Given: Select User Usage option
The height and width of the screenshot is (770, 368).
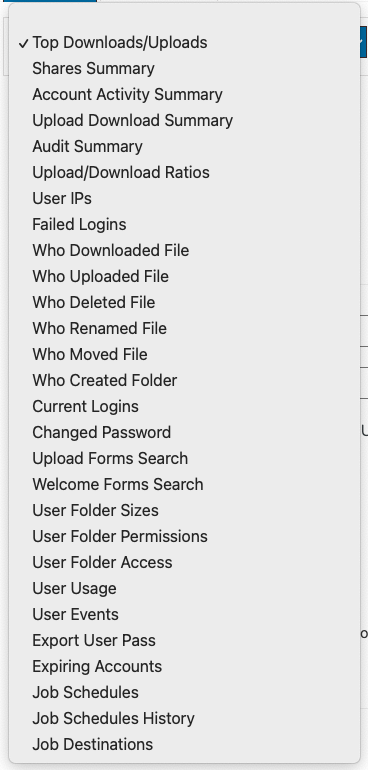Looking at the screenshot, I should pos(184,589).
